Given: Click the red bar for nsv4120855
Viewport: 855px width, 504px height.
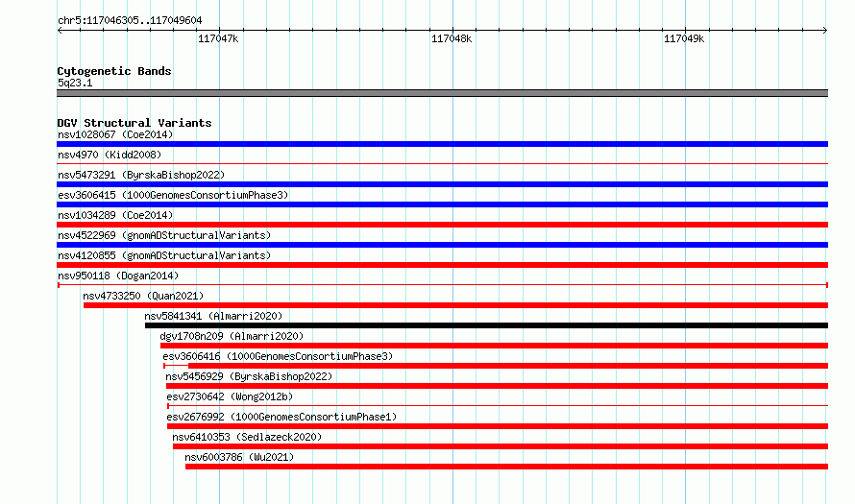Looking at the screenshot, I should pyautogui.click(x=442, y=265).
